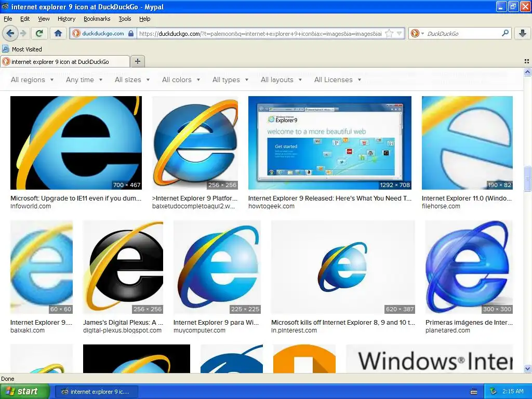The height and width of the screenshot is (399, 532).
Task: Open 'Internet Explorer 9 Released: Here's What You Need' link
Action: (330, 198)
